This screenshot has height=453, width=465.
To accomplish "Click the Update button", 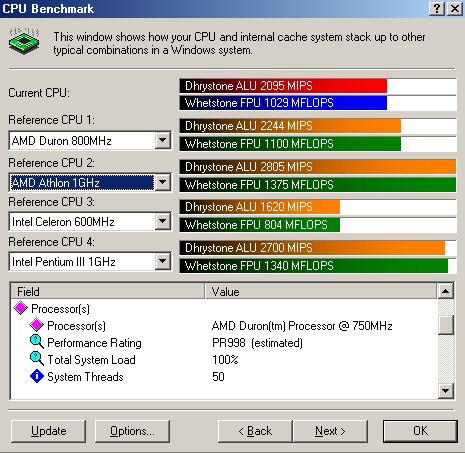I will [49, 431].
